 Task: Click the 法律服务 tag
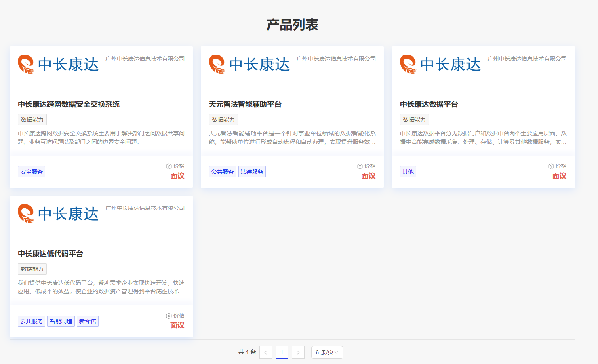click(252, 172)
